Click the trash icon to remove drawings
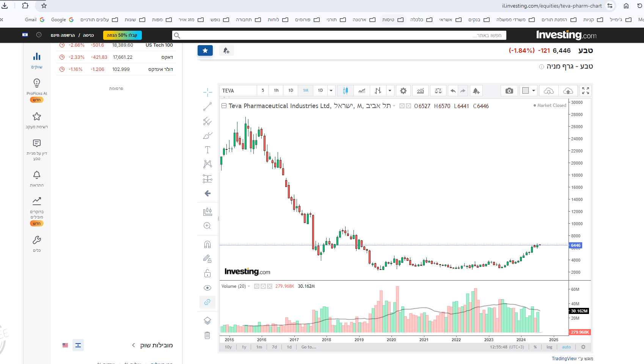 coord(207,335)
